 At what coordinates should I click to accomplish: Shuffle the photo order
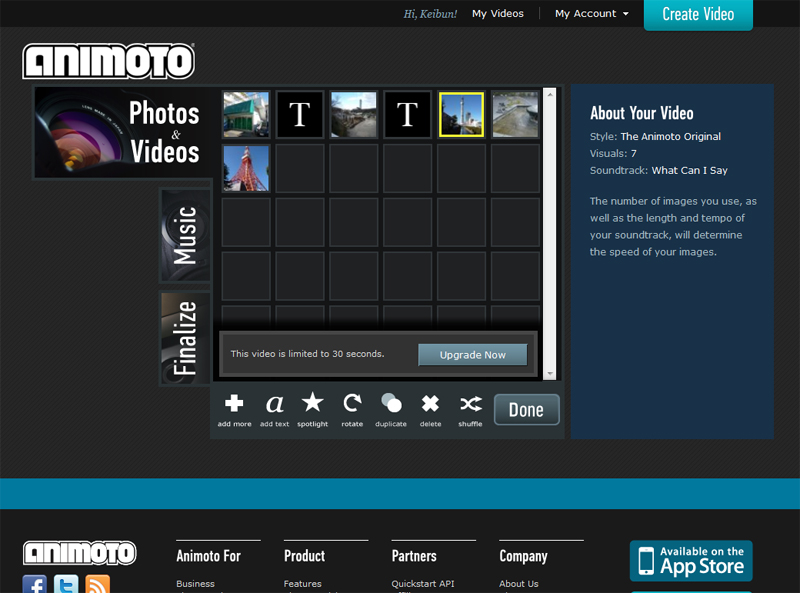click(x=470, y=404)
